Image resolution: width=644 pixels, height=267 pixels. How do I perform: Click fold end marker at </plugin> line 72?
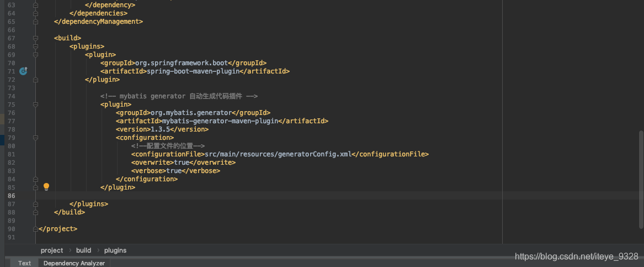pos(36,80)
